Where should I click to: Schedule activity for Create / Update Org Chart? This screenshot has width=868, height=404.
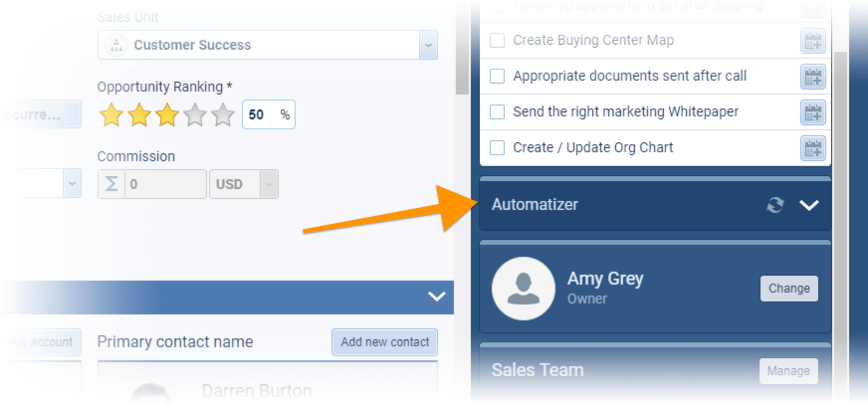(812, 148)
